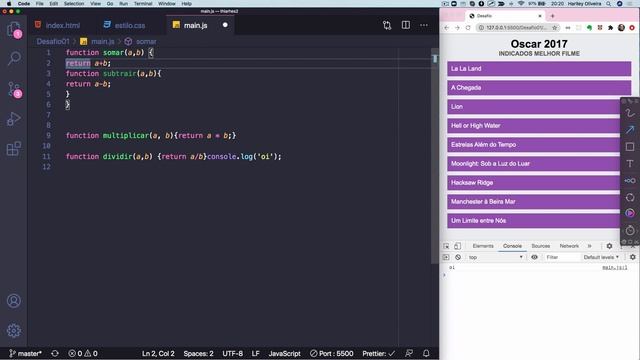640x360 pixels.
Task: Click the sync changes icon in status bar
Action: point(55,353)
